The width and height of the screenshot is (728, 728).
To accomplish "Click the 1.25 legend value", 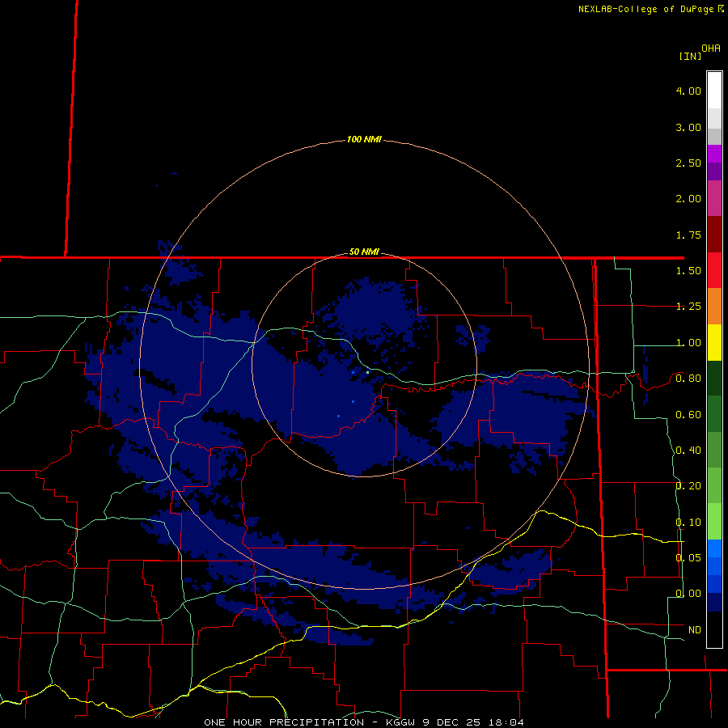I will (688, 307).
